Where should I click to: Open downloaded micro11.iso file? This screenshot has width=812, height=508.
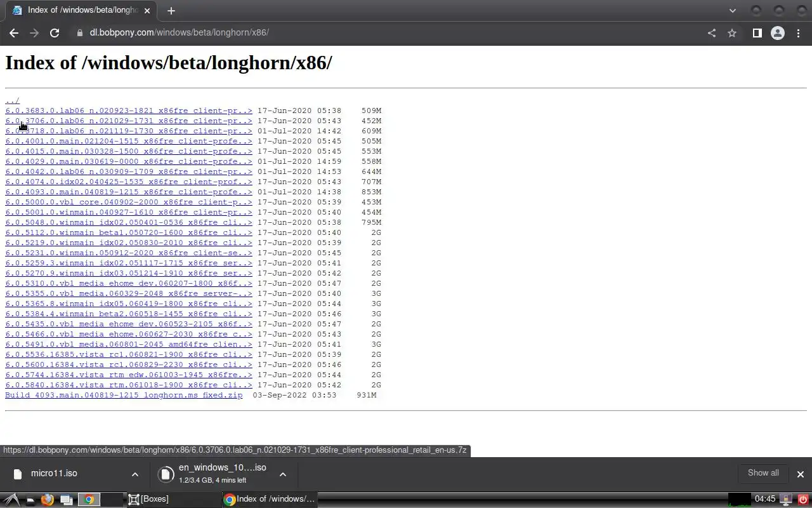[x=54, y=474]
